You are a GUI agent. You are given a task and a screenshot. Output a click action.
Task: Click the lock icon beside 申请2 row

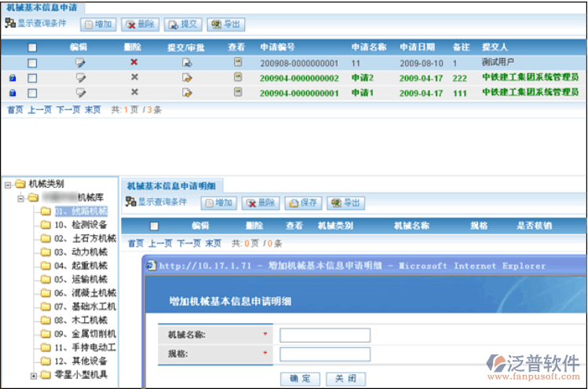coord(12,78)
